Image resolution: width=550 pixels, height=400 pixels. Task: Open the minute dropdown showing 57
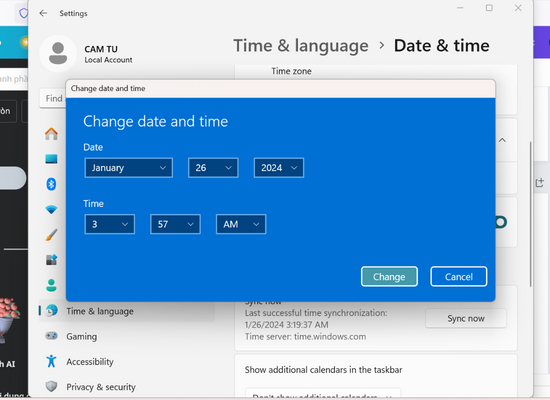point(175,224)
